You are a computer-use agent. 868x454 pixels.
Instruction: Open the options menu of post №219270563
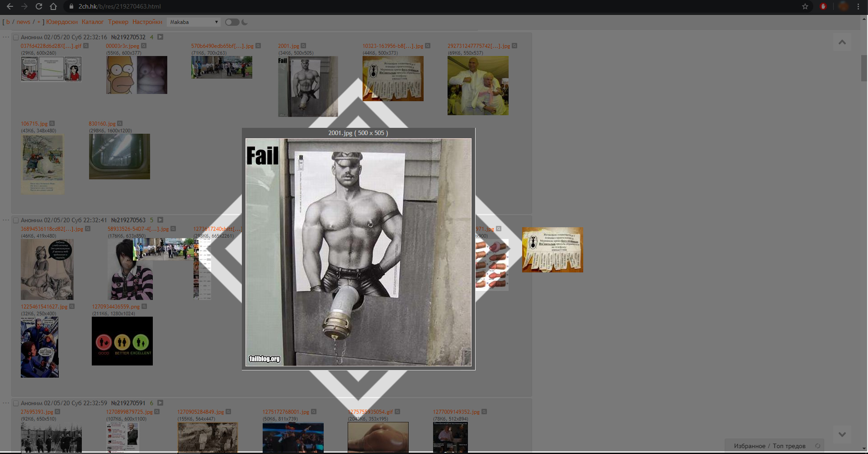(5, 220)
